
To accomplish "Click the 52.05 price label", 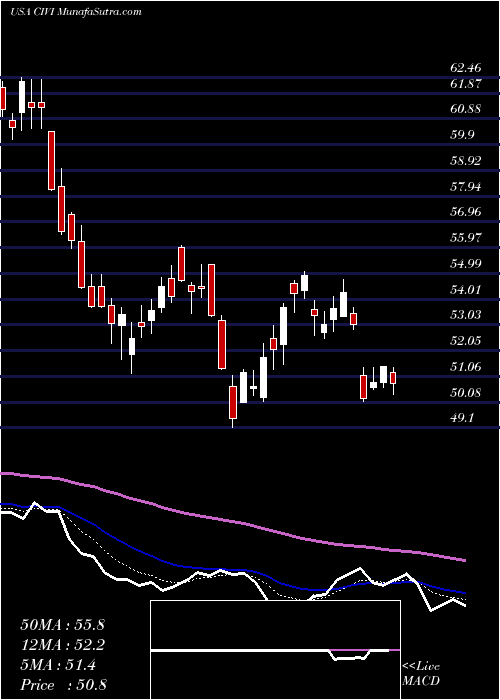I will [466, 341].
